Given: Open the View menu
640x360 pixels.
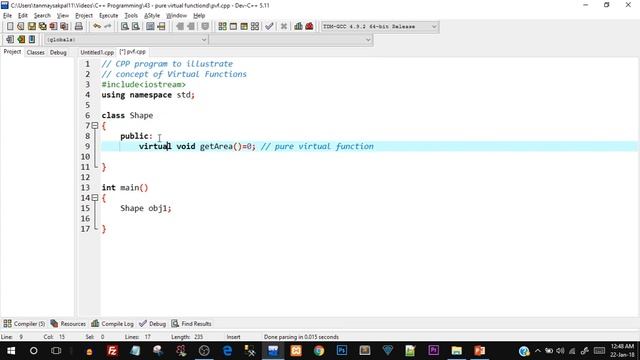Looking at the screenshot, I should coord(62,16).
